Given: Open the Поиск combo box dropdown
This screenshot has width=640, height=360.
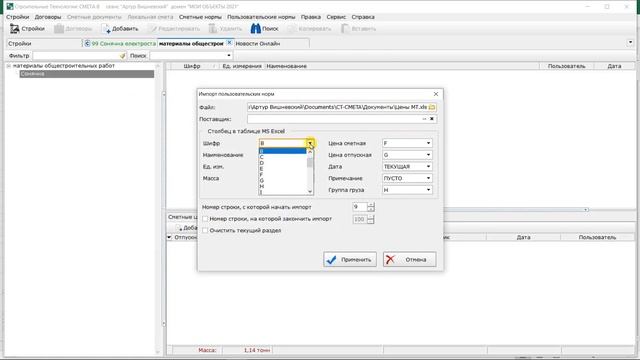Looking at the screenshot, I should pyautogui.click(x=229, y=56).
